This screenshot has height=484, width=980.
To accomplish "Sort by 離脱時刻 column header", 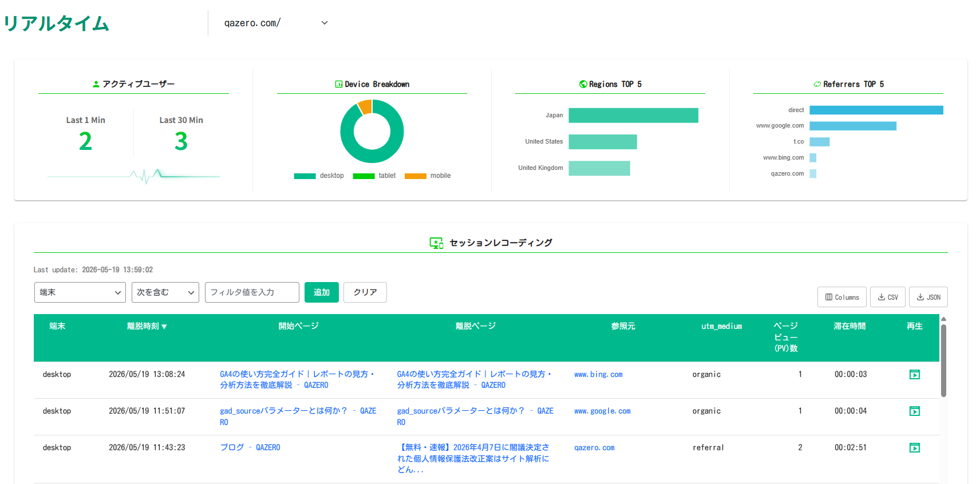I will click(147, 326).
